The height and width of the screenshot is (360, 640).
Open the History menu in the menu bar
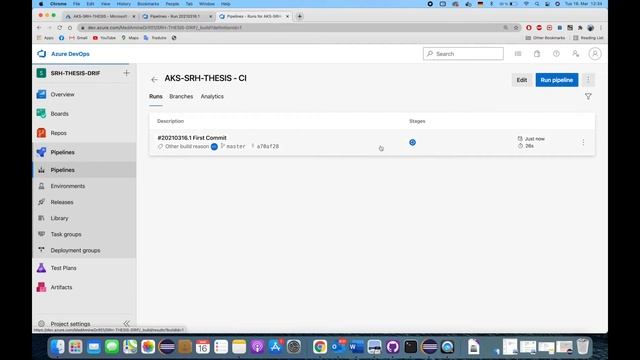pyautogui.click(x=124, y=4)
